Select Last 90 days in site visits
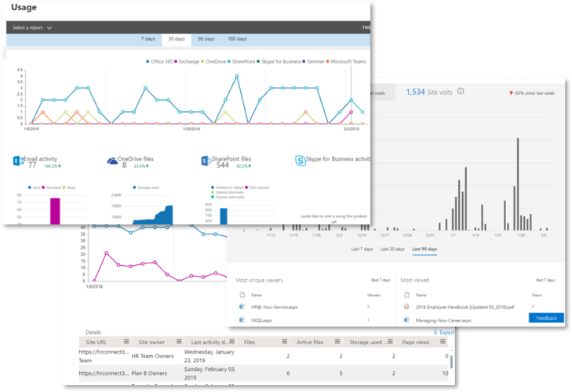Screen dimensions: 572x392 point(424,249)
